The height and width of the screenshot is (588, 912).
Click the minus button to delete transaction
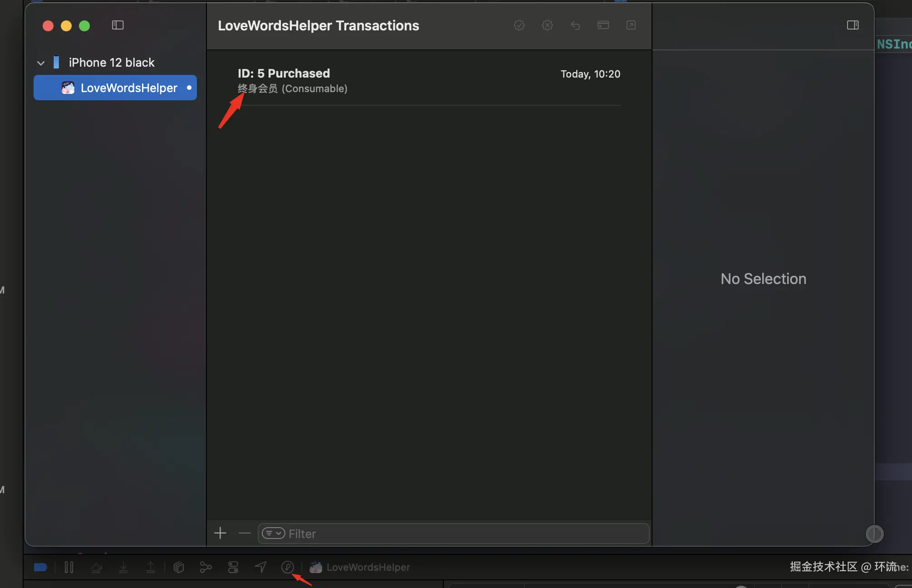[x=245, y=533]
